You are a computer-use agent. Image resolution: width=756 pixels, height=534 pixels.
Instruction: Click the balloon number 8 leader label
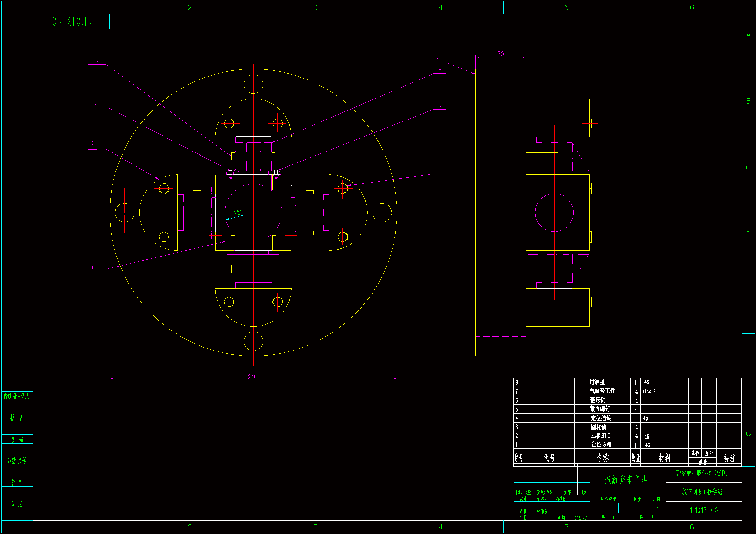437,60
